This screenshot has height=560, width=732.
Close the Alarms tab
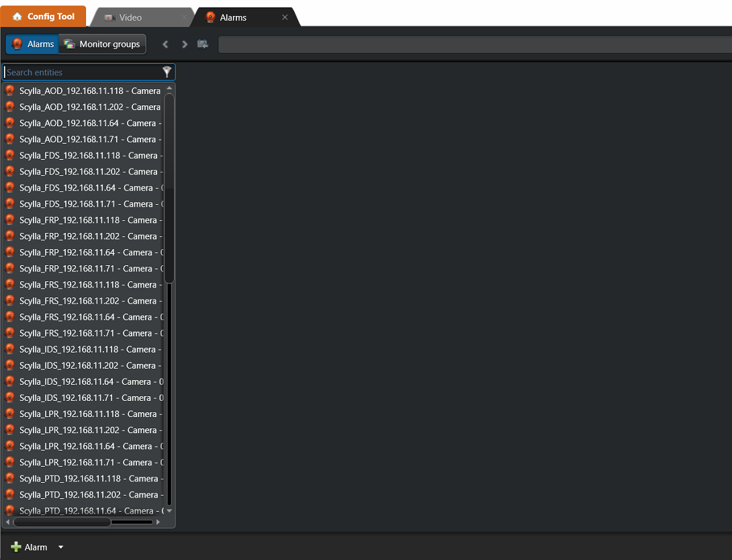click(x=285, y=17)
